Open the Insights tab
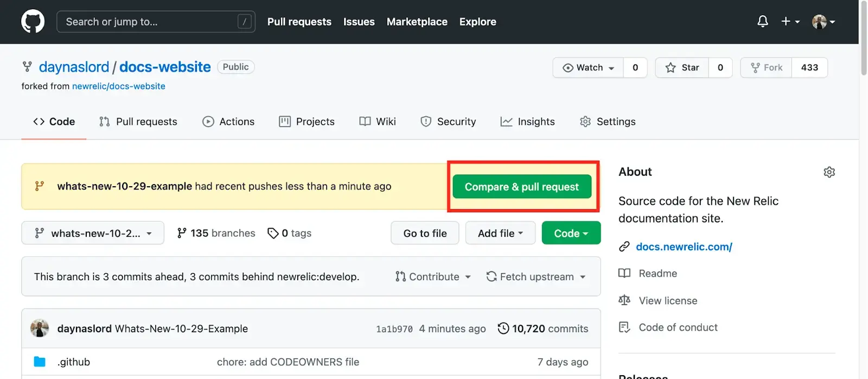This screenshot has width=868, height=379. coord(527,122)
